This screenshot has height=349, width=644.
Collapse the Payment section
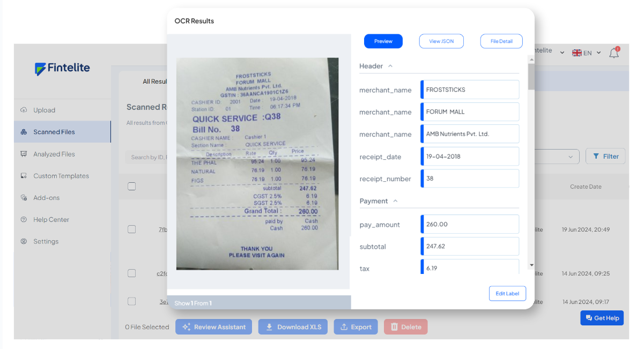[395, 201]
